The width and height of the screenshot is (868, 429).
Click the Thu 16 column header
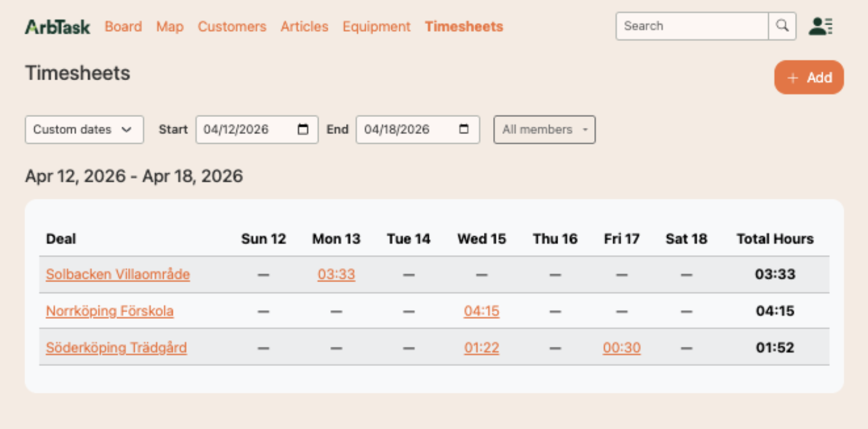[x=555, y=239]
